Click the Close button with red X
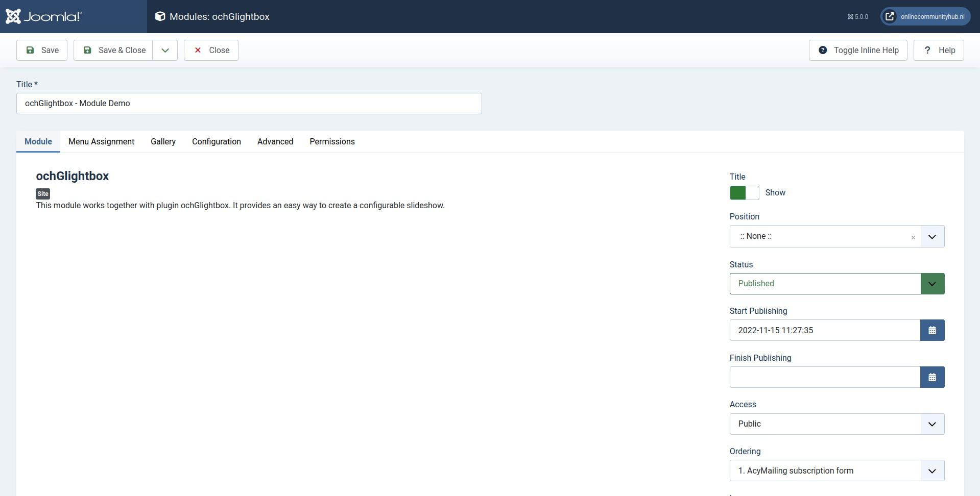 click(211, 50)
